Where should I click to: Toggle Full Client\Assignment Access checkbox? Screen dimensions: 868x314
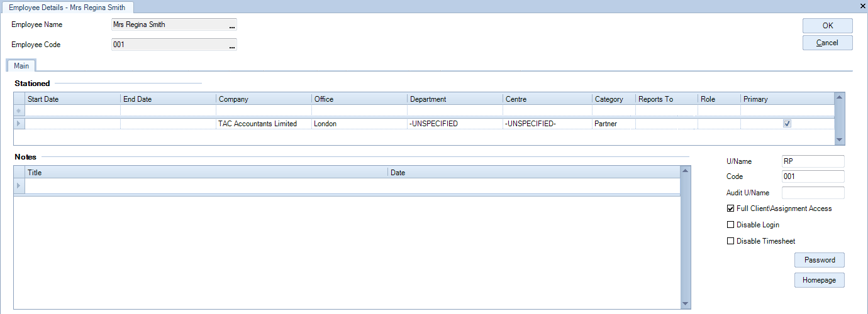(x=730, y=208)
